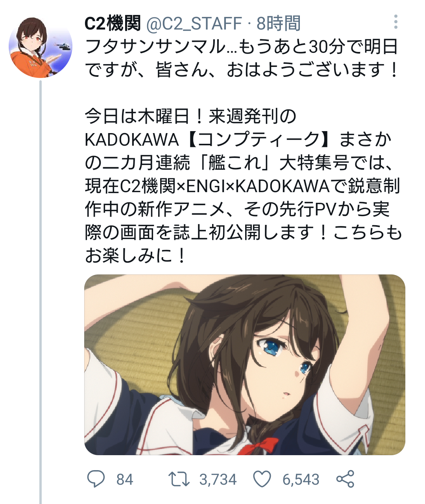Click the C2機関 display name
The height and width of the screenshot is (504, 425).
113,24
